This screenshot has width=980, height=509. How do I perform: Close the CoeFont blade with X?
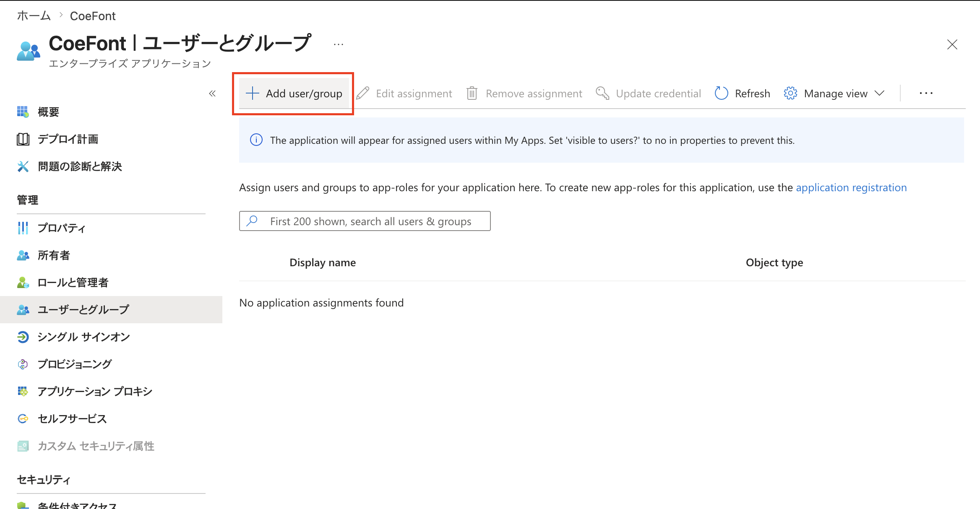pyautogui.click(x=952, y=44)
